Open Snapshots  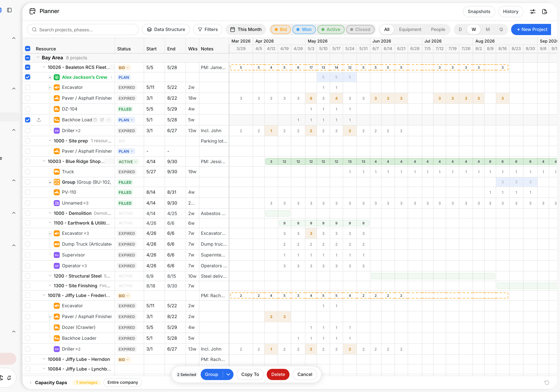click(x=479, y=11)
